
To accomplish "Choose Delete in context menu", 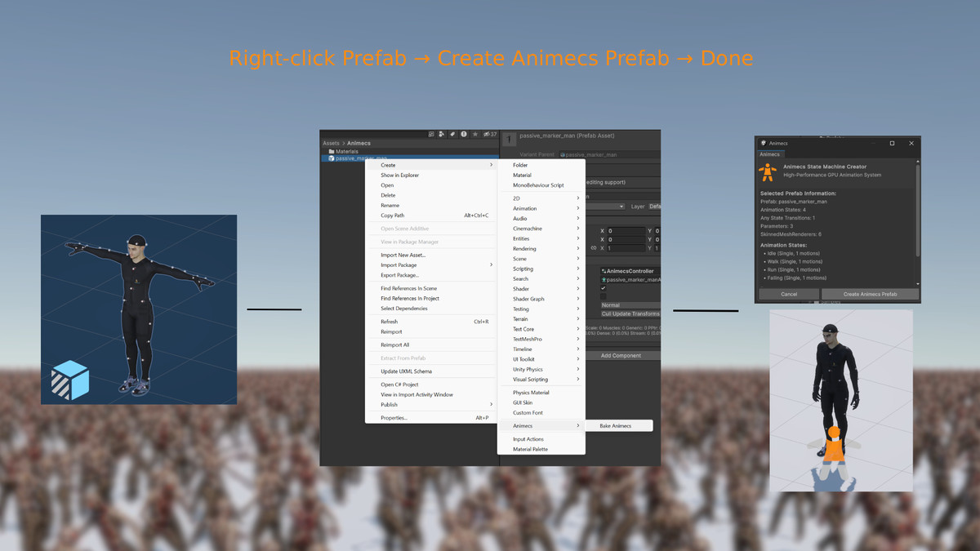I will (x=432, y=195).
